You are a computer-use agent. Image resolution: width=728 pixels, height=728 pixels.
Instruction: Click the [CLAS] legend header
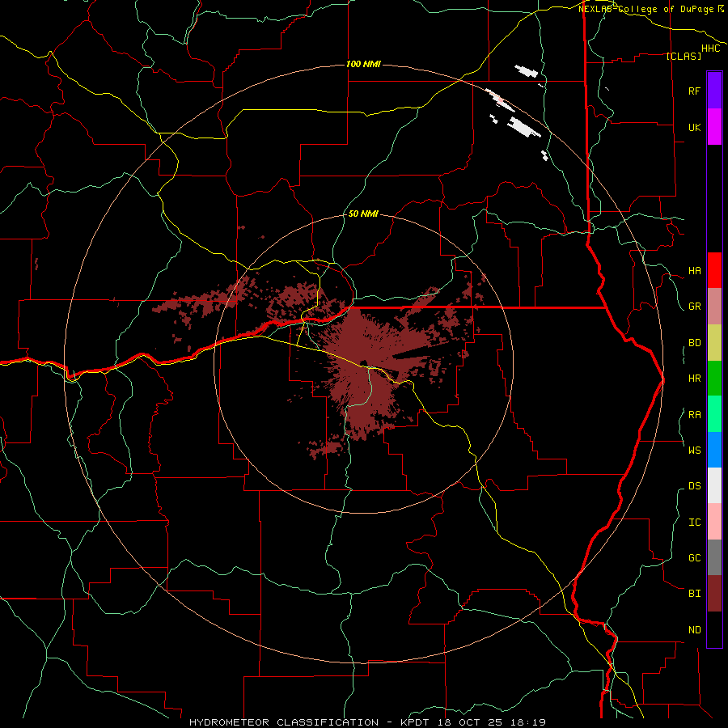[x=684, y=56]
